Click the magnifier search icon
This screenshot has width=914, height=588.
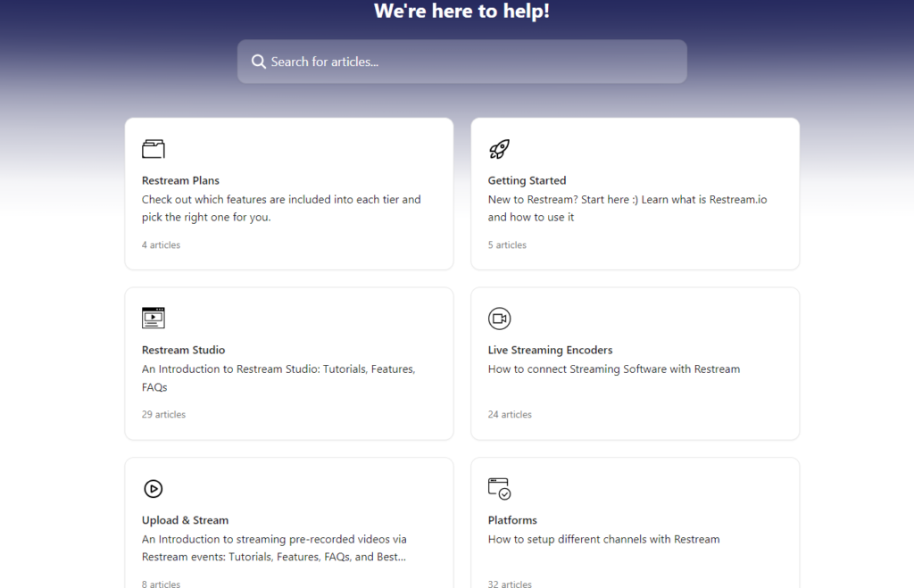[258, 62]
